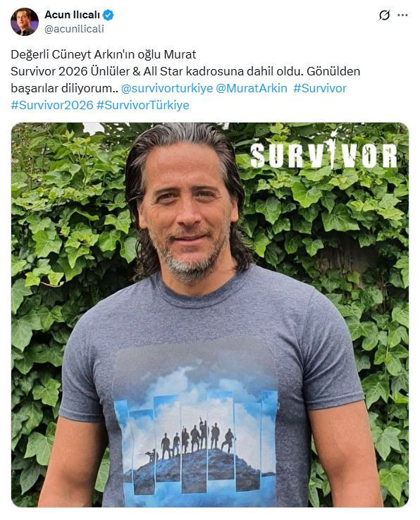Click the #Survivor hashtag
Image resolution: width=420 pixels, height=520 pixels.
point(320,88)
